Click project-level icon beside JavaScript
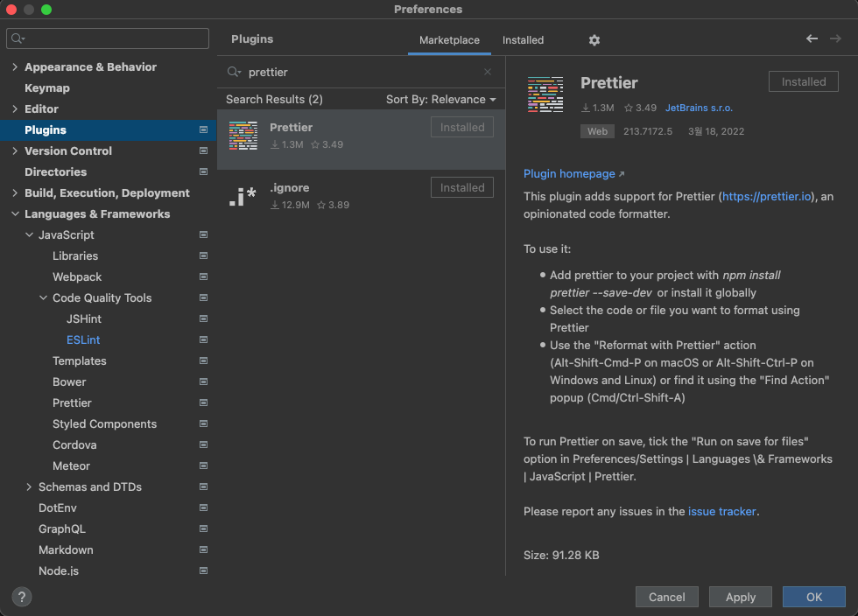This screenshot has height=616, width=858. pos(203,234)
